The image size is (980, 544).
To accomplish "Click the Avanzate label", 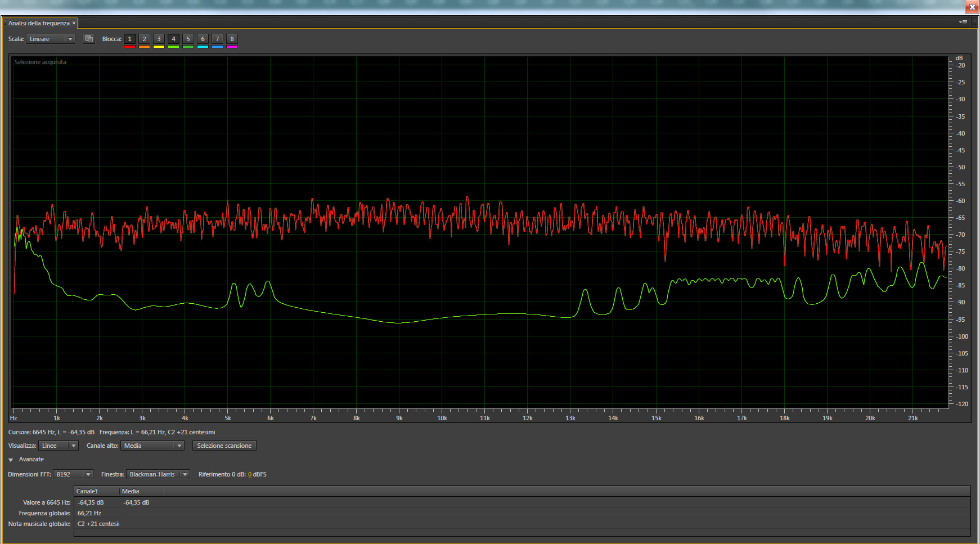I will click(32, 459).
